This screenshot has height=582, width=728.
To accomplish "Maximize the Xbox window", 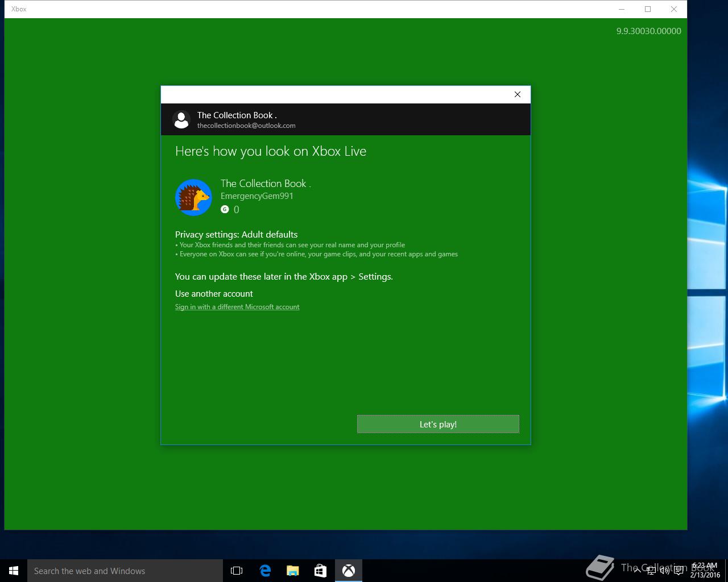I will pos(647,9).
